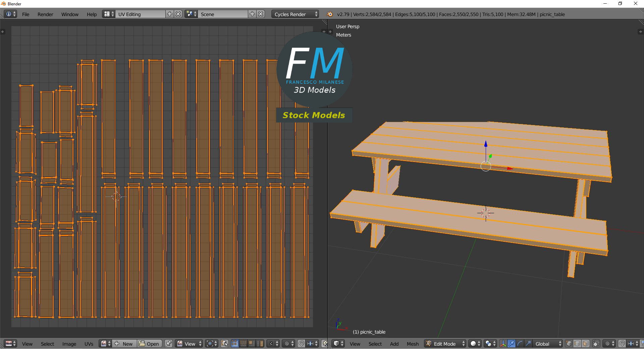This screenshot has width=644, height=349.
Task: Toggle proportional editing in 3D View
Action: 609,344
